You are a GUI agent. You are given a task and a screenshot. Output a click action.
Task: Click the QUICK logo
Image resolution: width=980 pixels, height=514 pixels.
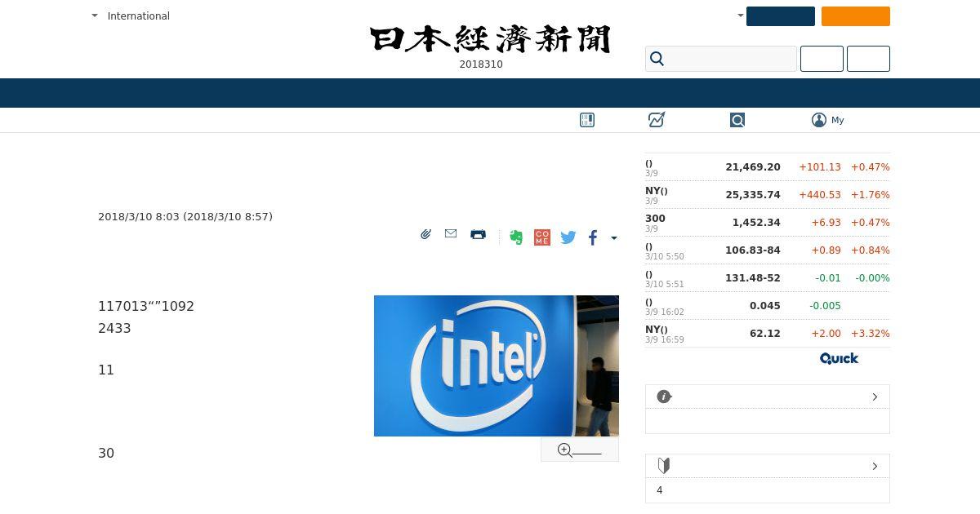pos(839,358)
